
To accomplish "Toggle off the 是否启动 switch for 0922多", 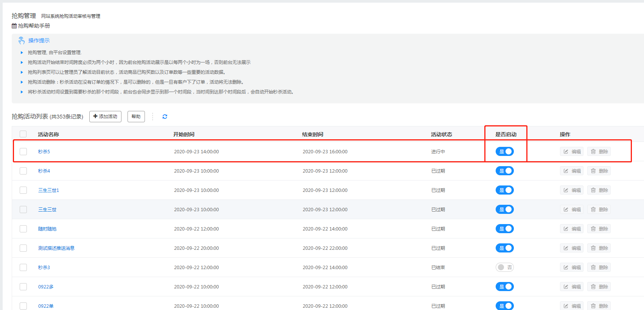I will 504,287.
